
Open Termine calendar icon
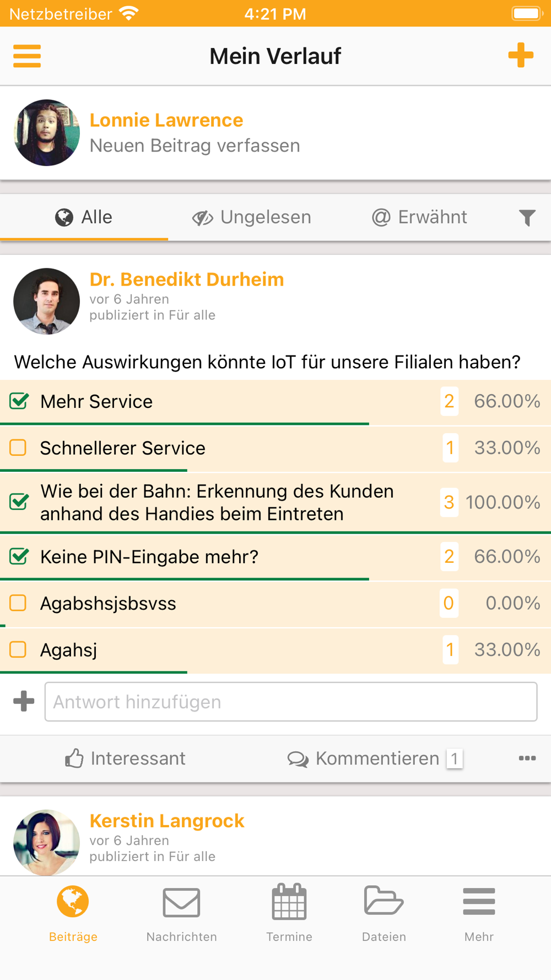pos(289,902)
